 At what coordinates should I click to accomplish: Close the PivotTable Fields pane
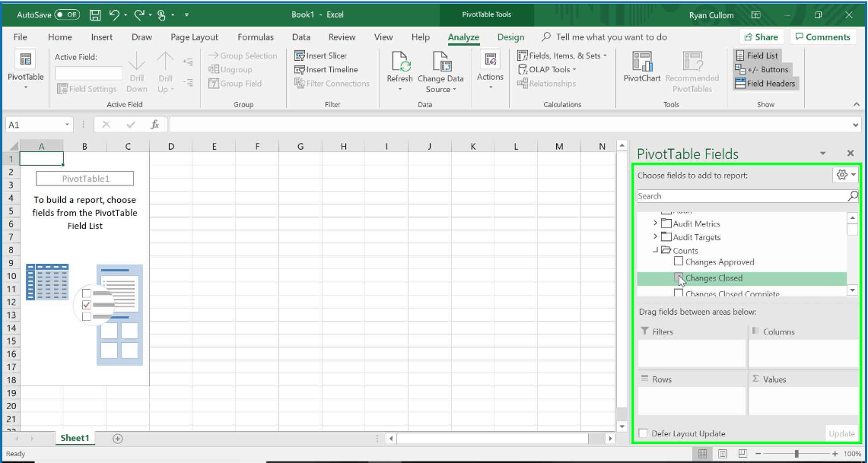click(851, 154)
